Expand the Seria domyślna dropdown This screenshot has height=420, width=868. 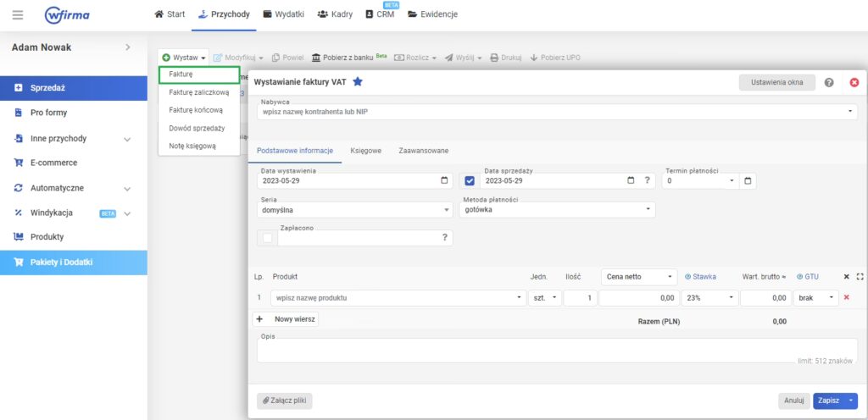point(356,209)
